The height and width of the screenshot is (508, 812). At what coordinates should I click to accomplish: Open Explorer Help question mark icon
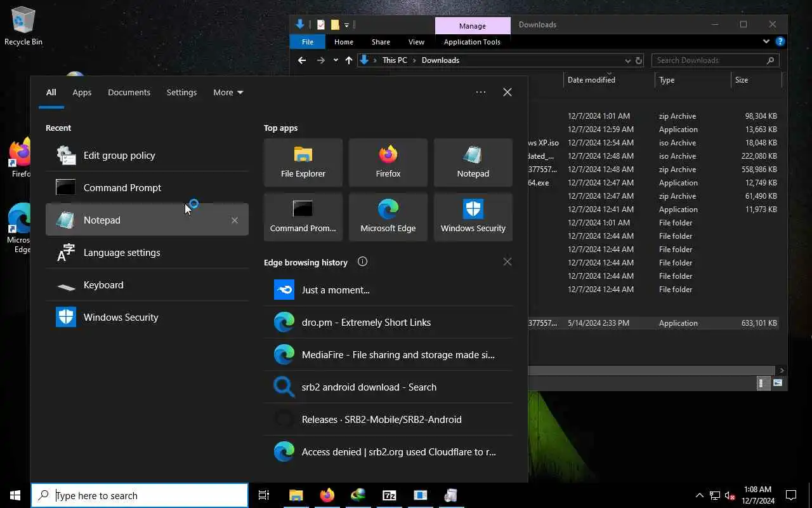coord(780,42)
